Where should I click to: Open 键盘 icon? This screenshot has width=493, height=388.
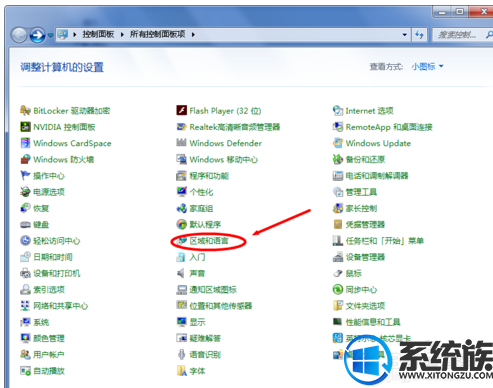tap(25, 224)
